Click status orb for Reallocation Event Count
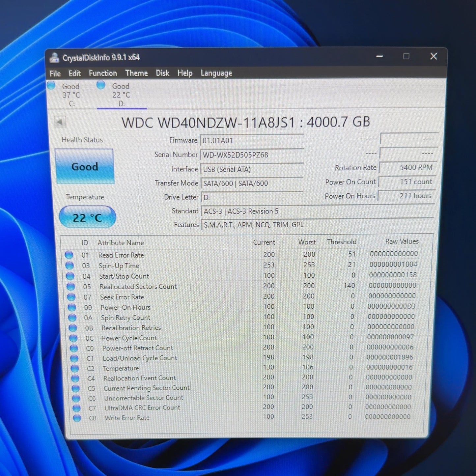Viewport: 476px width, 476px height. pyautogui.click(x=75, y=378)
